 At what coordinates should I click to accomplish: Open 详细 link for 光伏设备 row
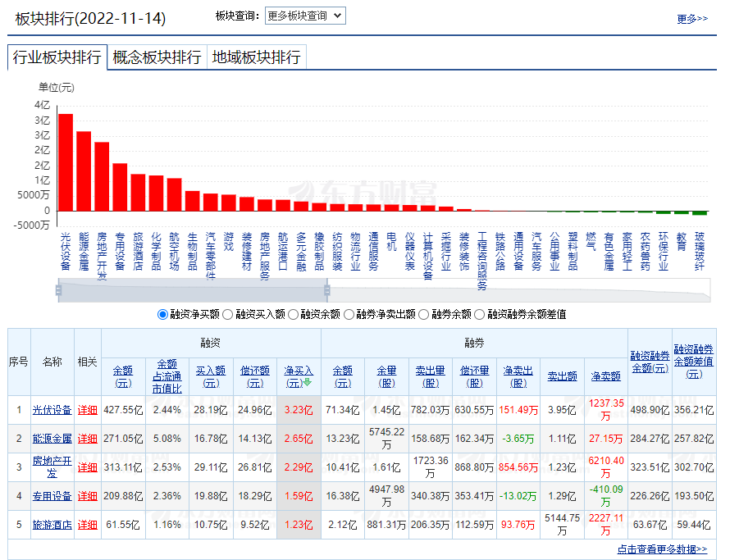pos(87,410)
